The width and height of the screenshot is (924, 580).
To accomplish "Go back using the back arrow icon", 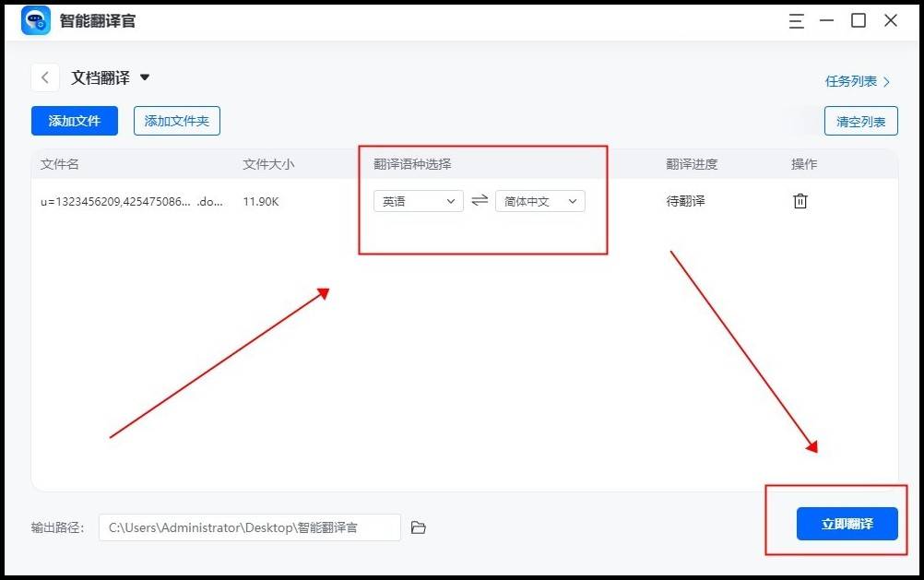I will [44, 77].
